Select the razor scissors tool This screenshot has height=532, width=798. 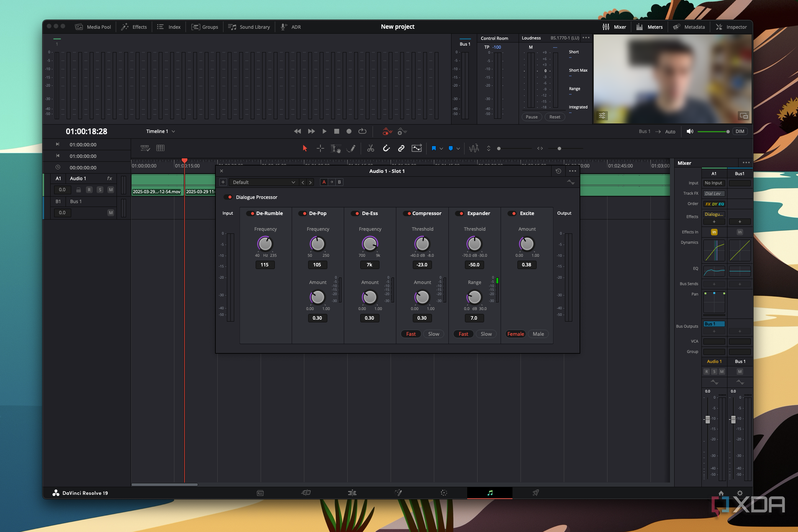point(370,148)
